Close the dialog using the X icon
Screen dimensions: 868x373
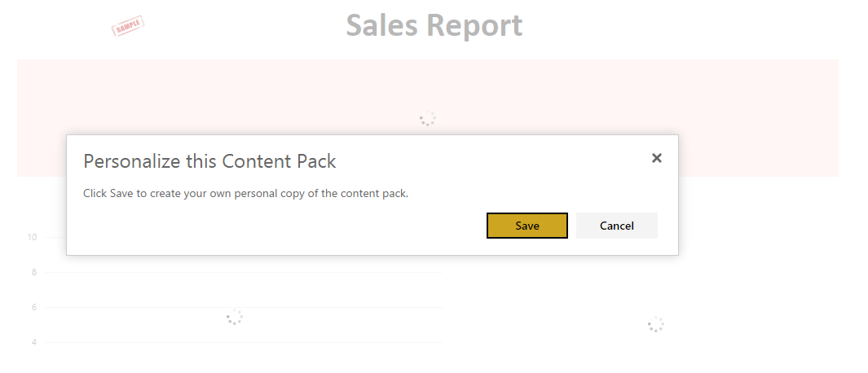click(657, 158)
